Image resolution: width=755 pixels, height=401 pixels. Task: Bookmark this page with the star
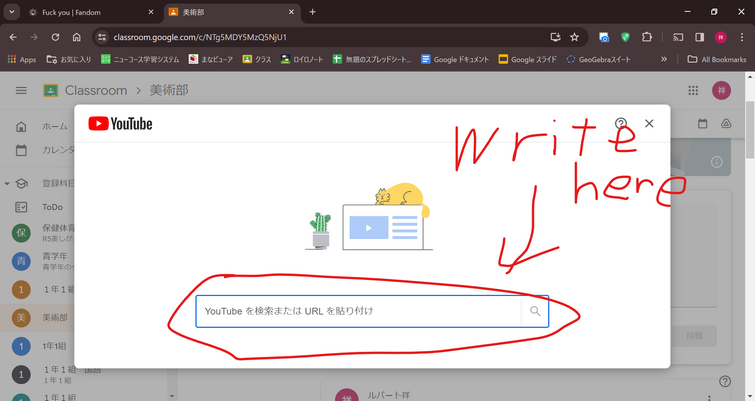(574, 37)
